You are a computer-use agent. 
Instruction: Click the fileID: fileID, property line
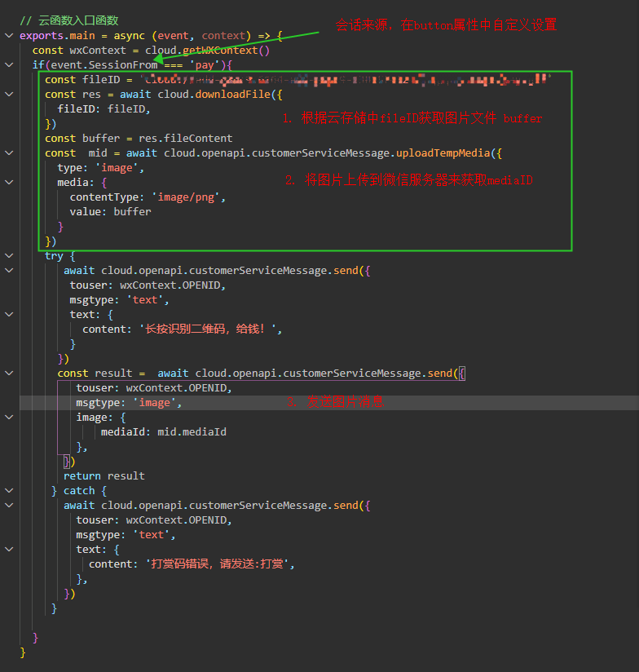[x=104, y=109]
